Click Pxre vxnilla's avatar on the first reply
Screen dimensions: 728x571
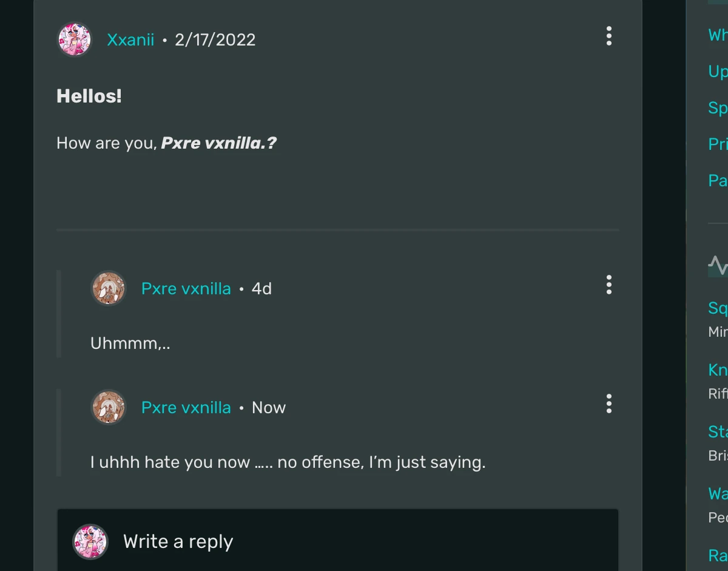(108, 288)
